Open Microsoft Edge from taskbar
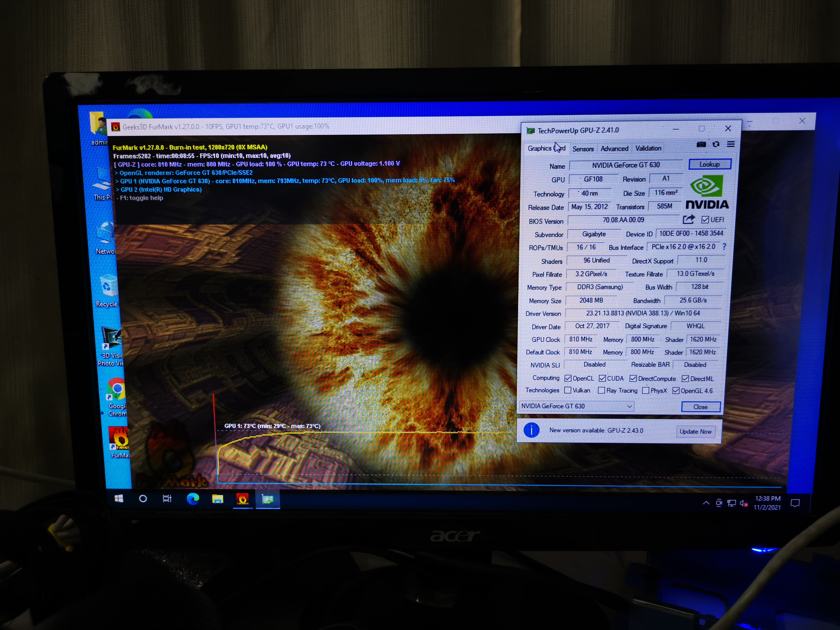 tap(193, 499)
